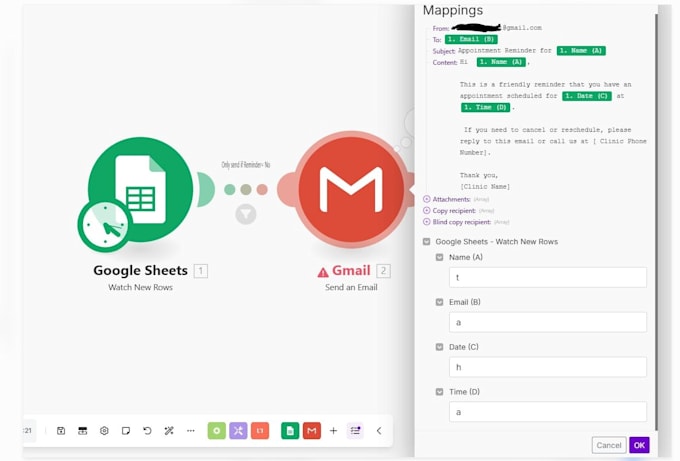Click the '1. Email (B)' tag in To
The image size is (680, 461).
(x=471, y=39)
